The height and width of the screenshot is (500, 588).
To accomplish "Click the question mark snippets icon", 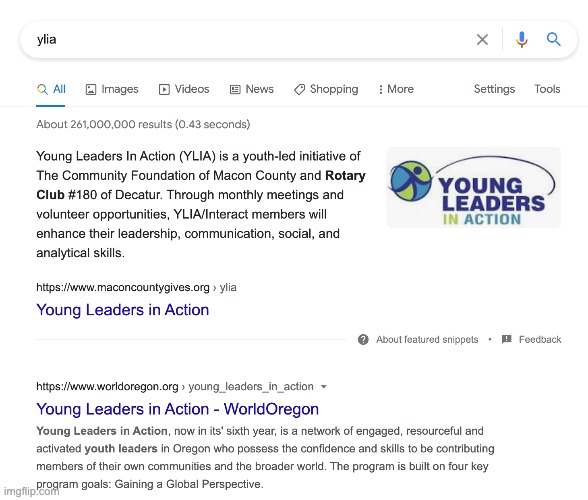I will point(363,339).
